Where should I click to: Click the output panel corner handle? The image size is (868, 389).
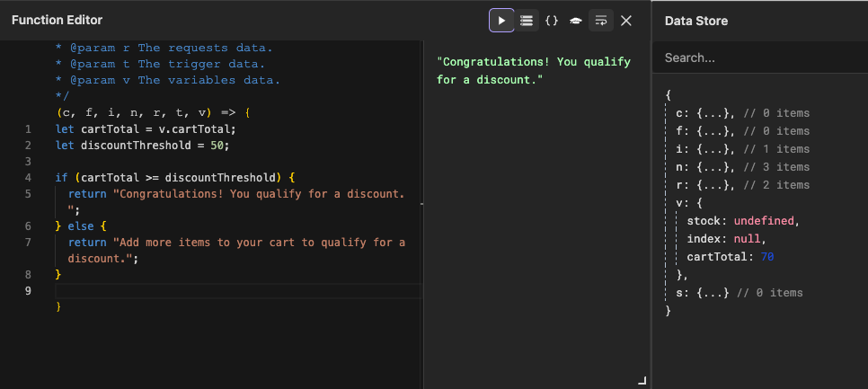(642, 380)
